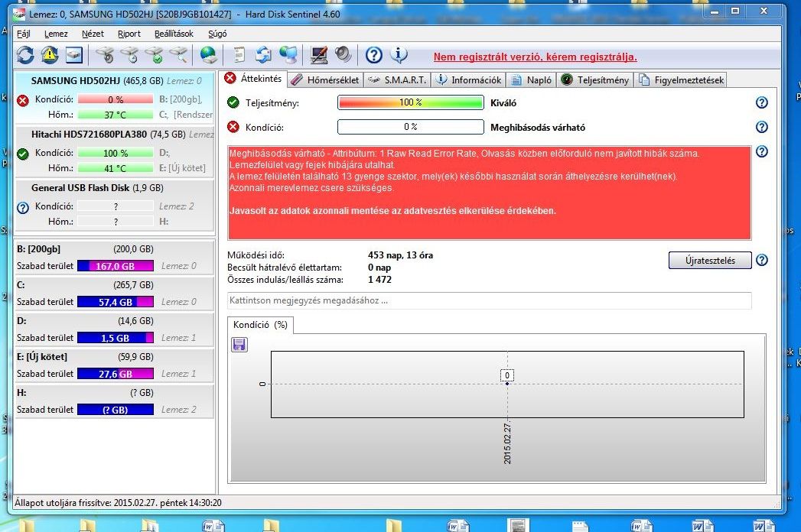Click the network globe and monitor icon
The width and height of the screenshot is (801, 532).
pos(288,54)
